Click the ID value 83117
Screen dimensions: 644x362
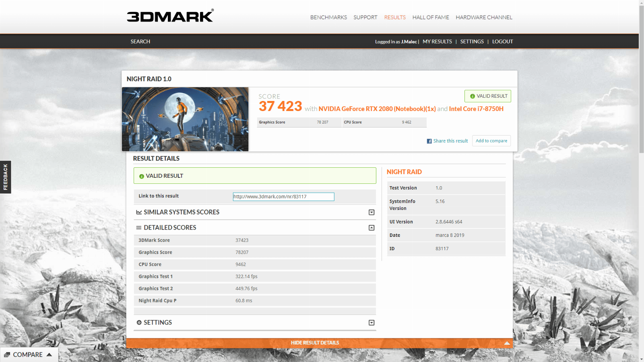pyautogui.click(x=442, y=249)
